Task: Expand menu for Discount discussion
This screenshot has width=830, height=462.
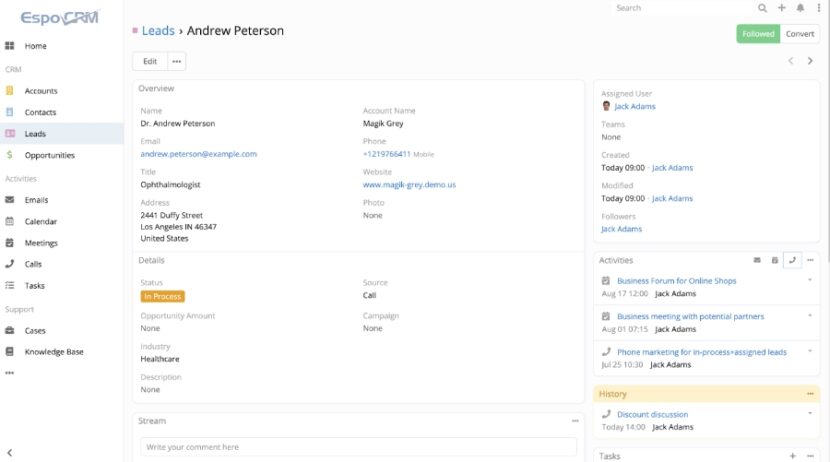Action: tap(810, 413)
